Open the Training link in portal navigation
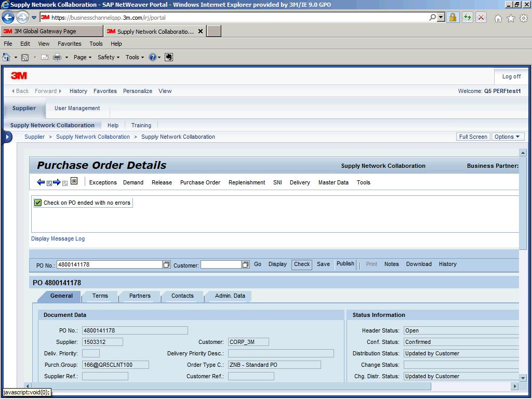This screenshot has height=399, width=532. coord(141,125)
